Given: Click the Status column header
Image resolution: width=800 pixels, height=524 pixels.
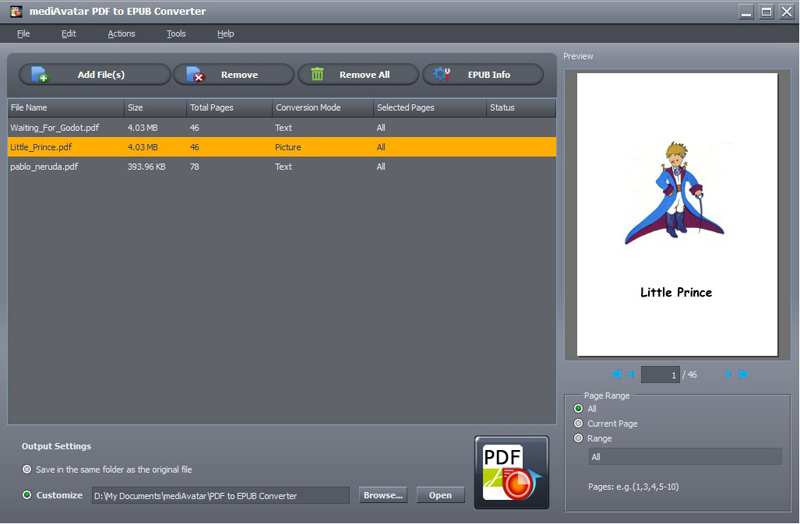Looking at the screenshot, I should pyautogui.click(x=521, y=108).
